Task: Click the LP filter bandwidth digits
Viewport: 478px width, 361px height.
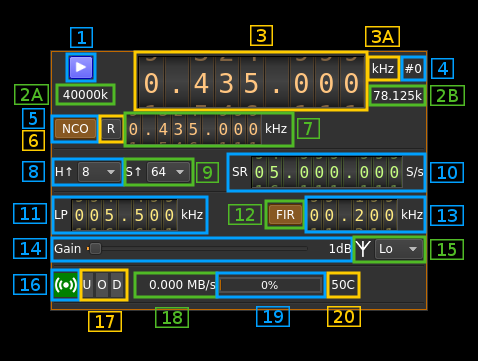Action: pyautogui.click(x=124, y=215)
